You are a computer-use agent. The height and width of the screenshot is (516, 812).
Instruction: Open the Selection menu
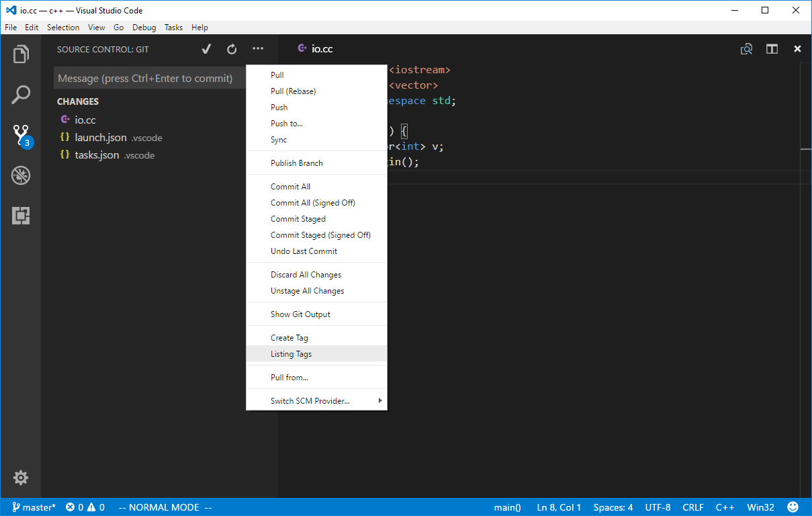click(x=63, y=28)
